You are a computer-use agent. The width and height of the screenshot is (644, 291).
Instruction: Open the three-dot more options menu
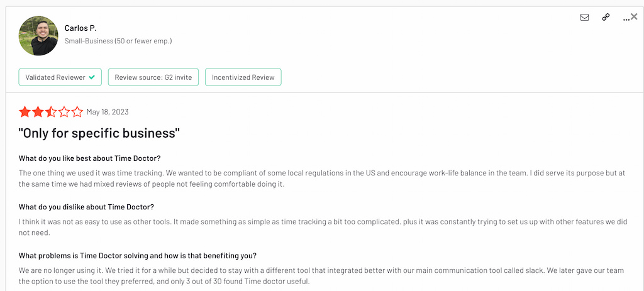pos(626,19)
